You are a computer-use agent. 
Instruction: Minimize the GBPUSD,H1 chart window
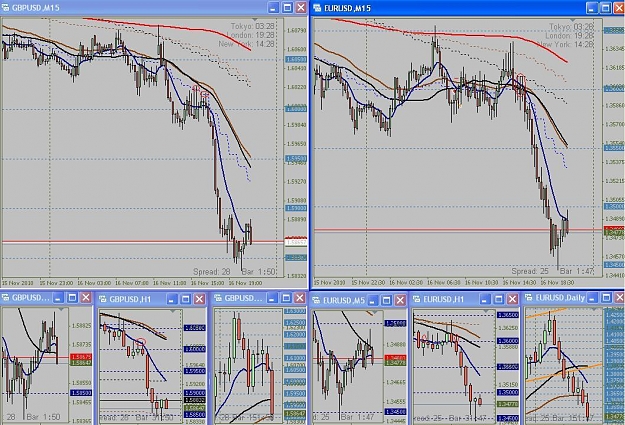pyautogui.click(x=172, y=299)
